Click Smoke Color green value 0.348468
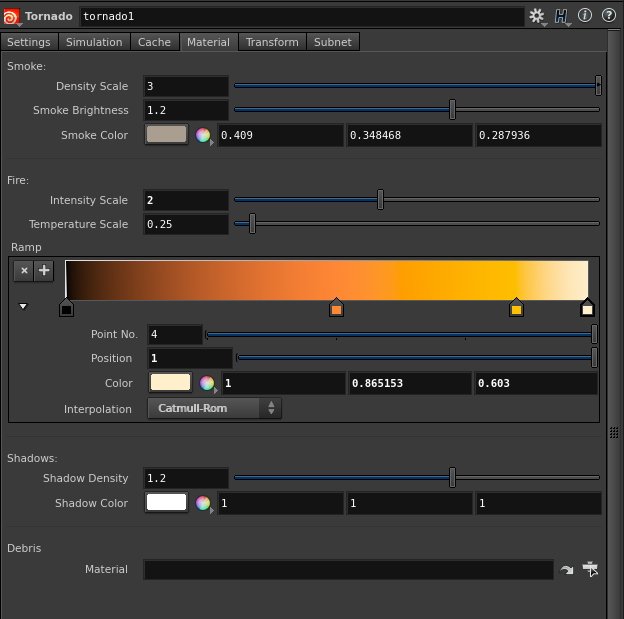Image resolution: width=624 pixels, height=619 pixels. 410,135
